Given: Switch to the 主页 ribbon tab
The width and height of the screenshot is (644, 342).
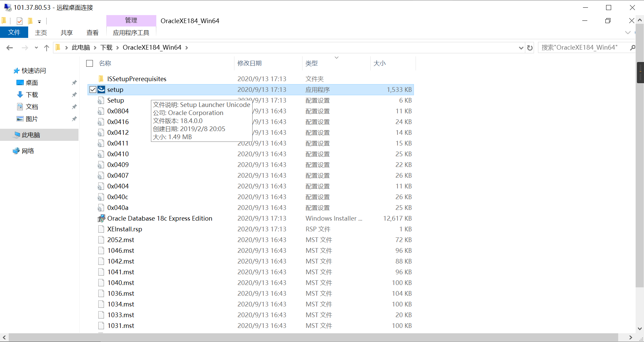Looking at the screenshot, I should 41,33.
